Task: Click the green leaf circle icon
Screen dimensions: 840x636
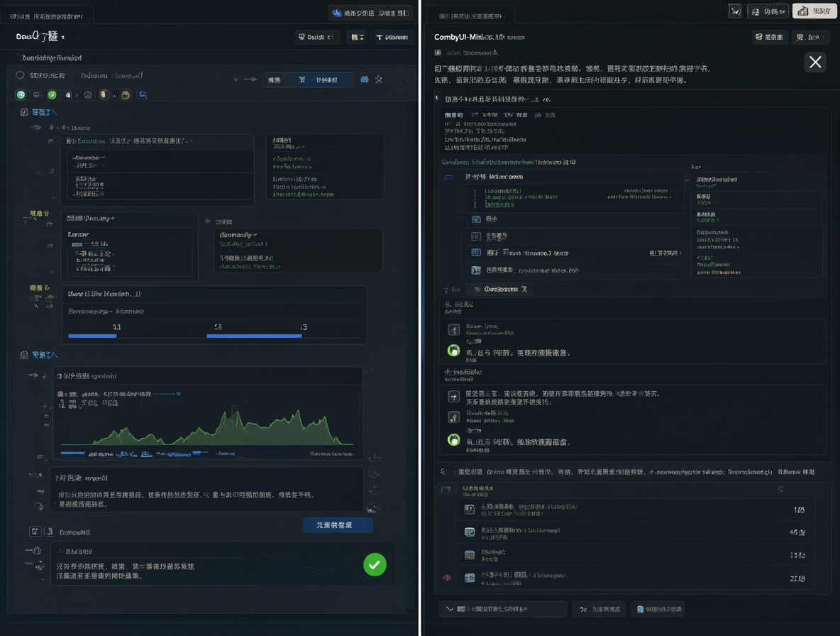Action: [52, 95]
